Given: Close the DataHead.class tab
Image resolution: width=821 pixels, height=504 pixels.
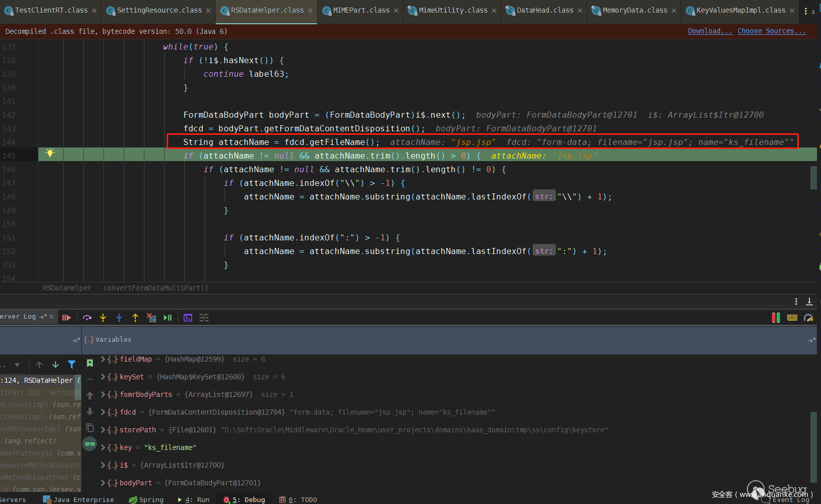Looking at the screenshot, I should point(580,11).
